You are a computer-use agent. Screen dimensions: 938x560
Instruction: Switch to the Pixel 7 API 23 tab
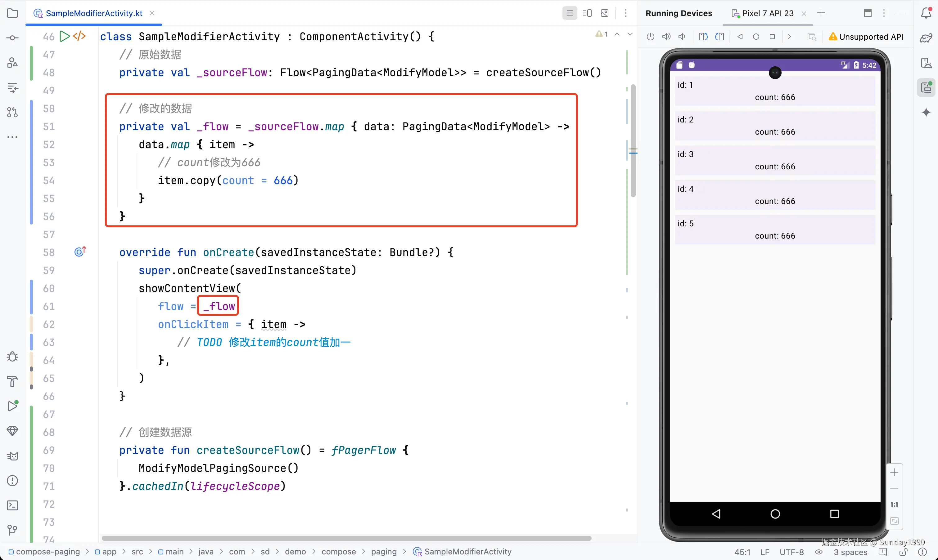767,13
